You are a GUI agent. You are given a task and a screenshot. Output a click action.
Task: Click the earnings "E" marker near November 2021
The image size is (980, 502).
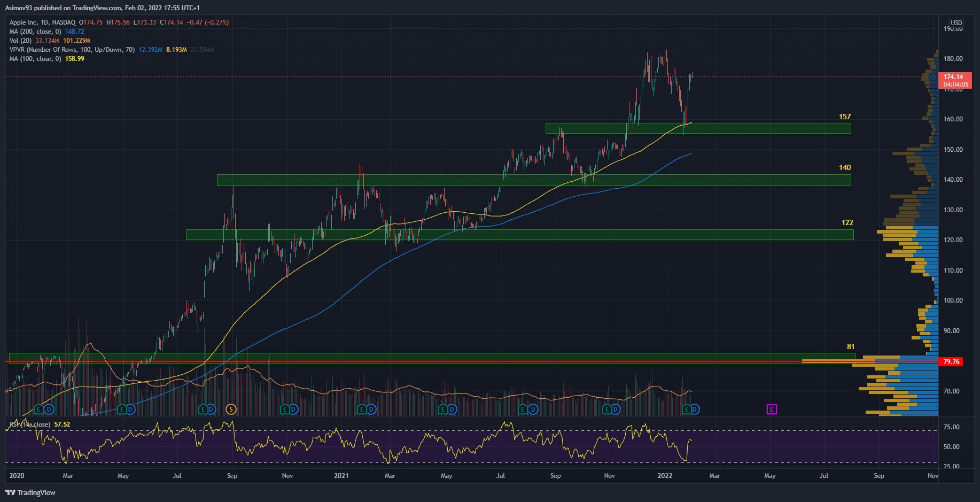point(606,409)
